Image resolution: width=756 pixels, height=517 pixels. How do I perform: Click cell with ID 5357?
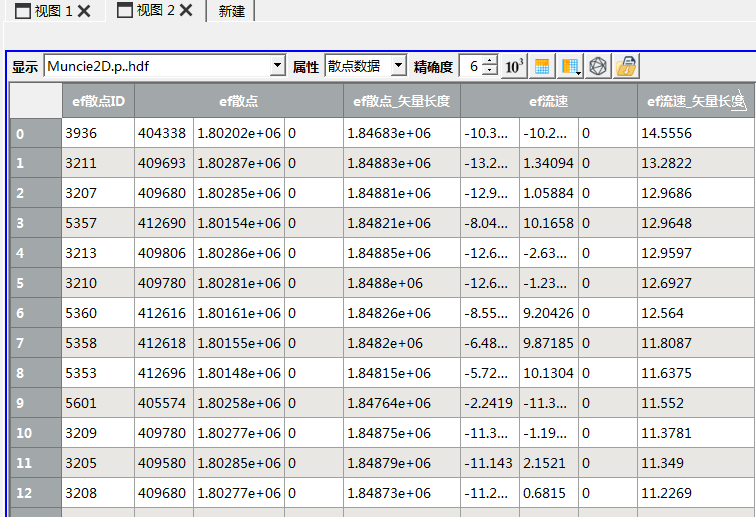98,223
